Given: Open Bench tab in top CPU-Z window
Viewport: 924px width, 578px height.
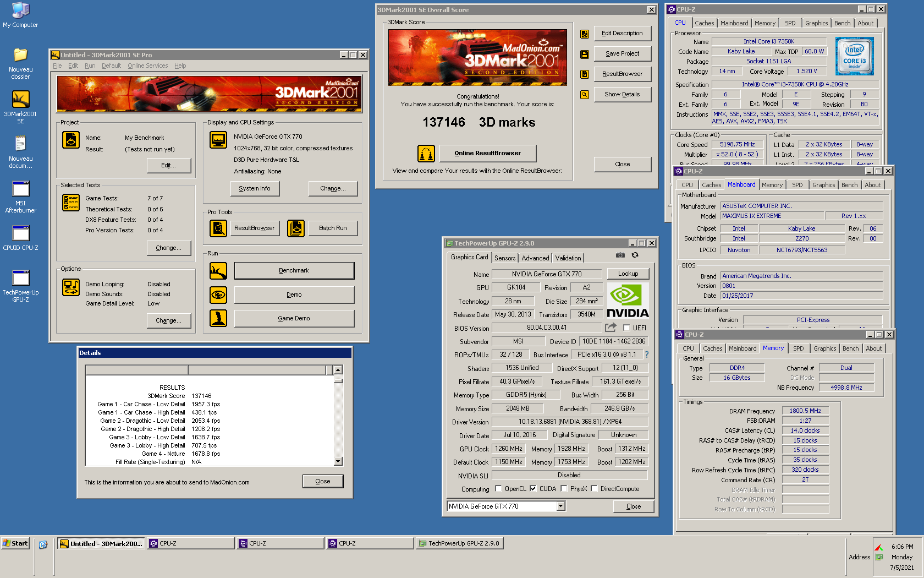Looking at the screenshot, I should coord(842,23).
